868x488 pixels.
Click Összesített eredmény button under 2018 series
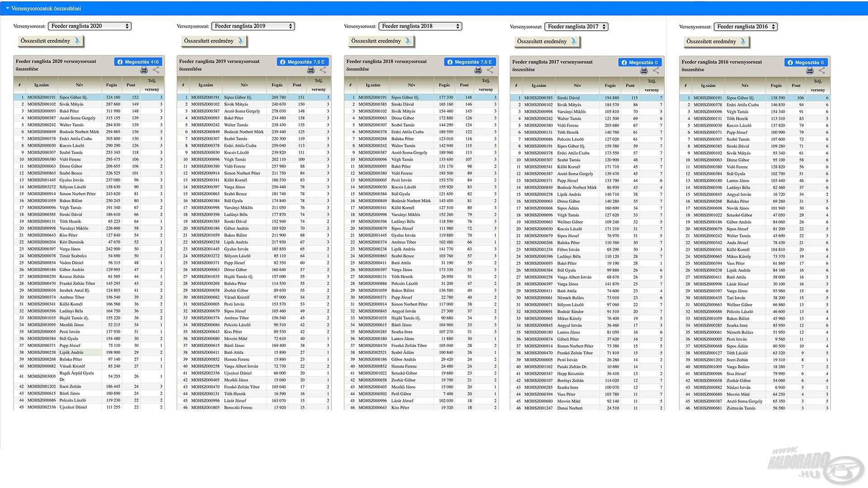(381, 41)
